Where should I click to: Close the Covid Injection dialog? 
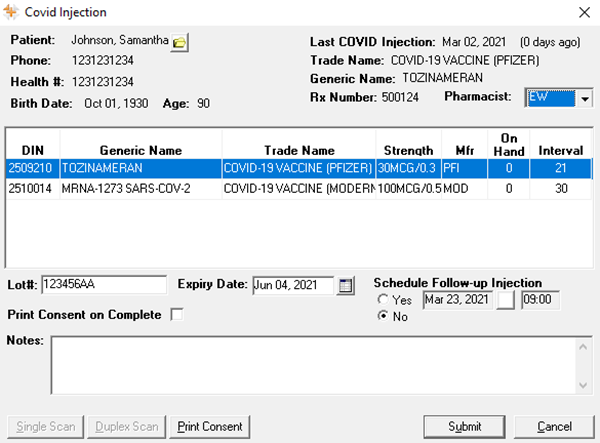[x=584, y=12]
